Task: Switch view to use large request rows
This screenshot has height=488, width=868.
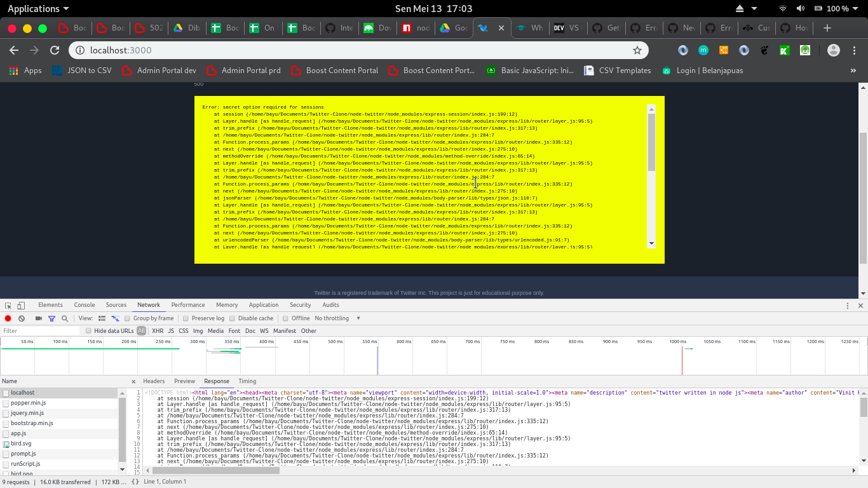Action: coord(102,318)
